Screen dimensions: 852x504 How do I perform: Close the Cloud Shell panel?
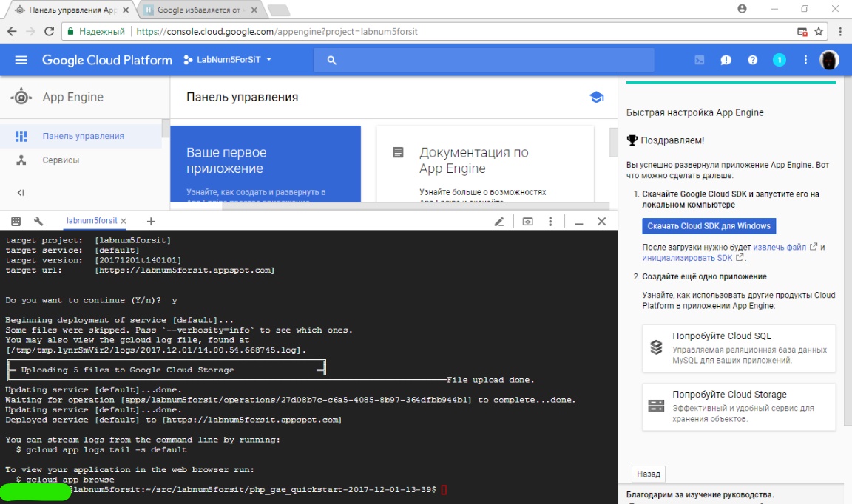[601, 221]
